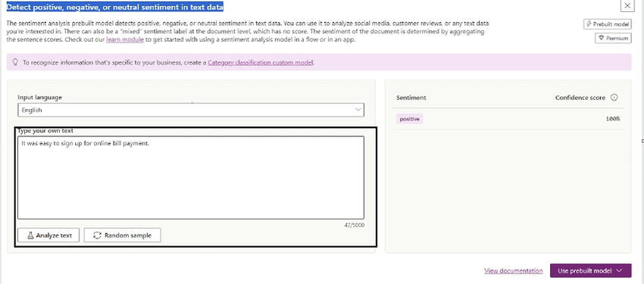Click the 47/5000 character counter
The height and width of the screenshot is (284, 644).
[354, 225]
